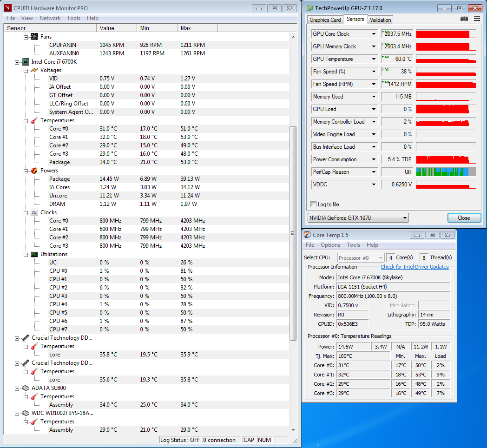487x448 pixels.
Task: Open the PerfCap Reason sensor dropdown
Action: pos(374,172)
